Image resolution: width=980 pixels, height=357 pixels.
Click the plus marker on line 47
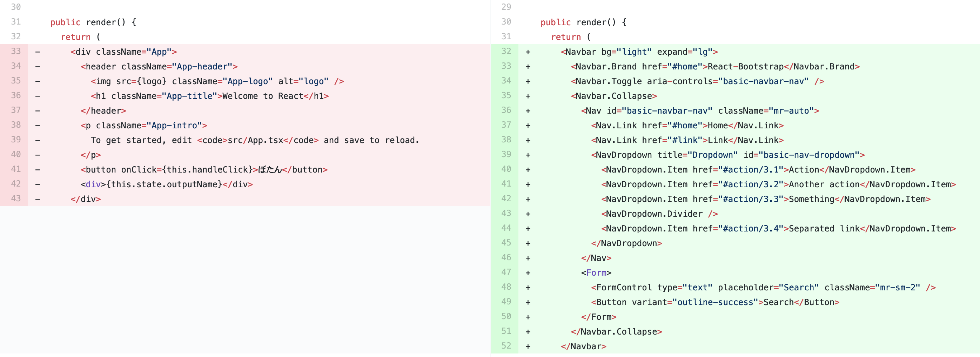tap(528, 273)
